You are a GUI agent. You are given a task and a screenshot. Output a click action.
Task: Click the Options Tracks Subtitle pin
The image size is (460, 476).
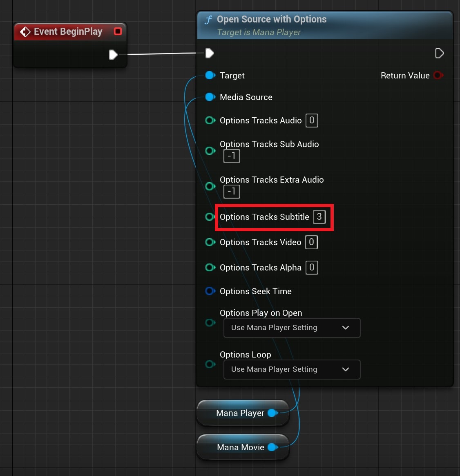(210, 217)
